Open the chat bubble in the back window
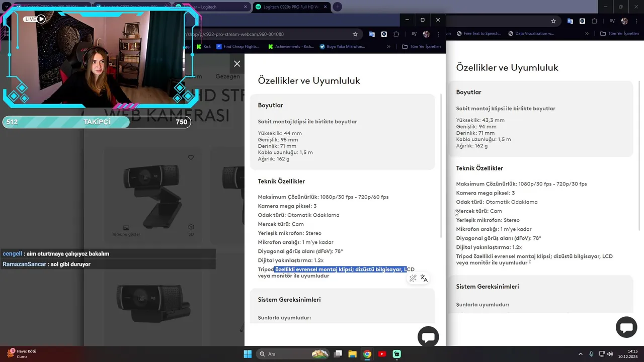Image resolution: width=644 pixels, height=362 pixels. point(626,327)
